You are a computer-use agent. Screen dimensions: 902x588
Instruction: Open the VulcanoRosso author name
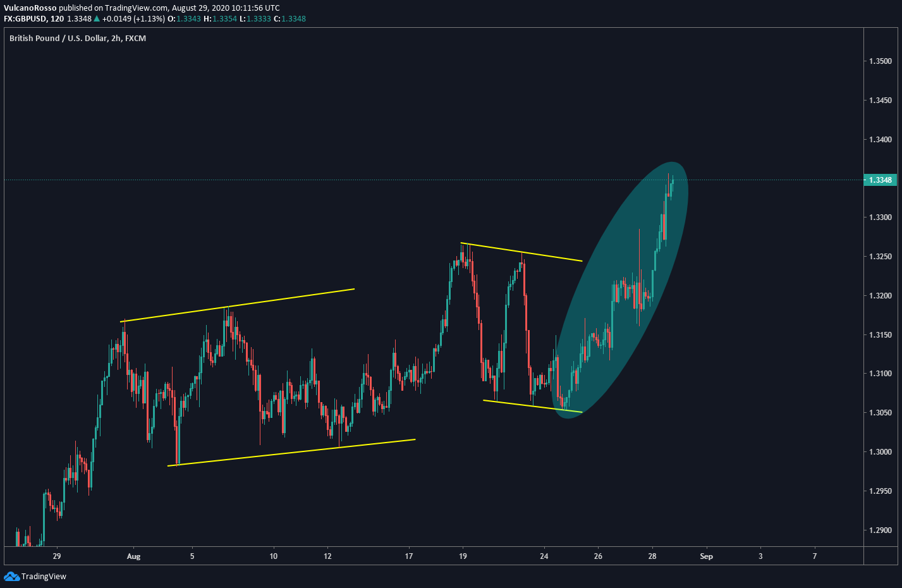click(30, 8)
